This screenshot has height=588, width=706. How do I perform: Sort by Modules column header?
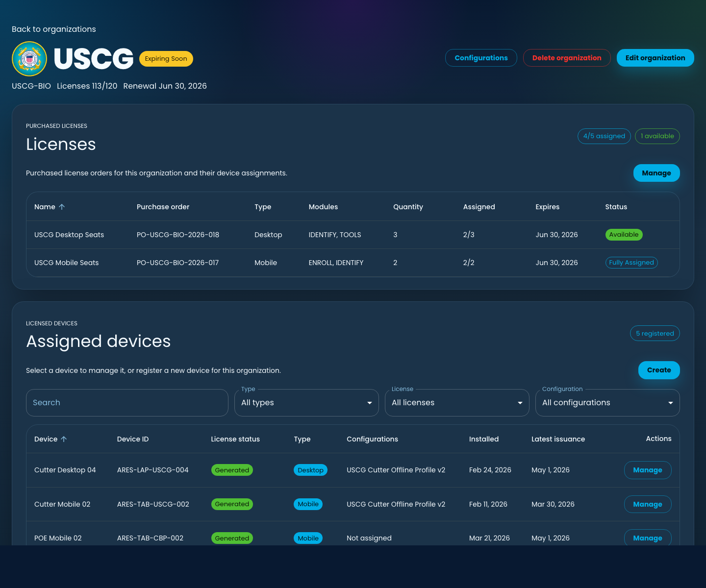(x=323, y=207)
